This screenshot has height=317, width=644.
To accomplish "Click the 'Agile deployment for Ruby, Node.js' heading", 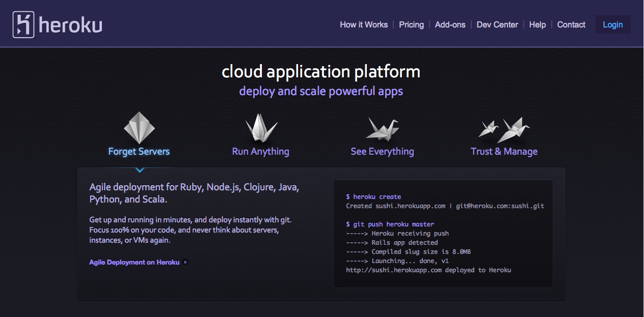I will (194, 193).
